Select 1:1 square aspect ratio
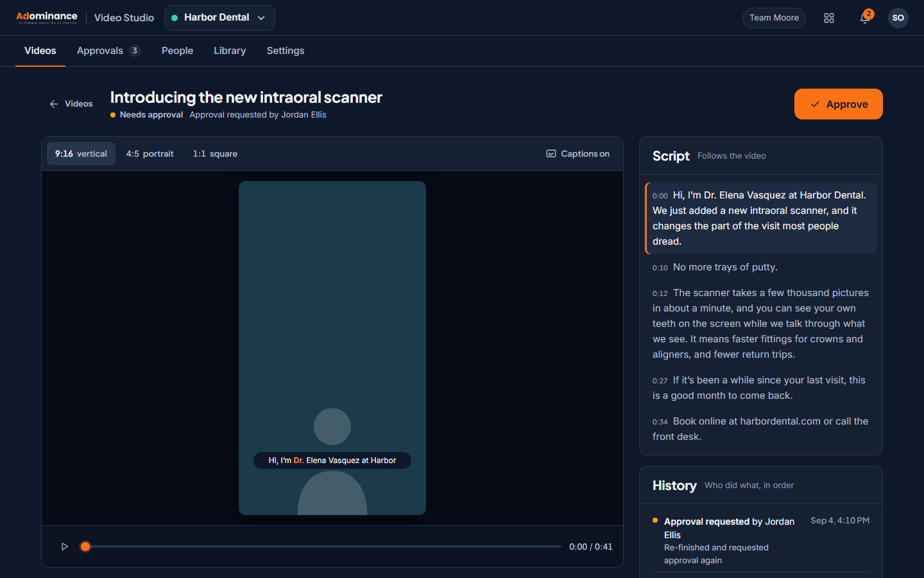The image size is (924, 578). click(215, 153)
